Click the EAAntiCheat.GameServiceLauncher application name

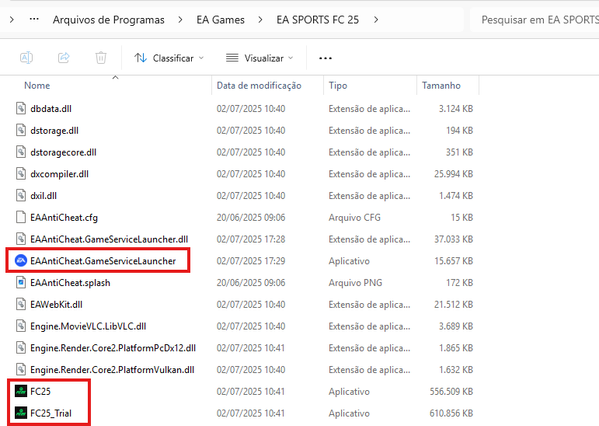click(x=103, y=261)
